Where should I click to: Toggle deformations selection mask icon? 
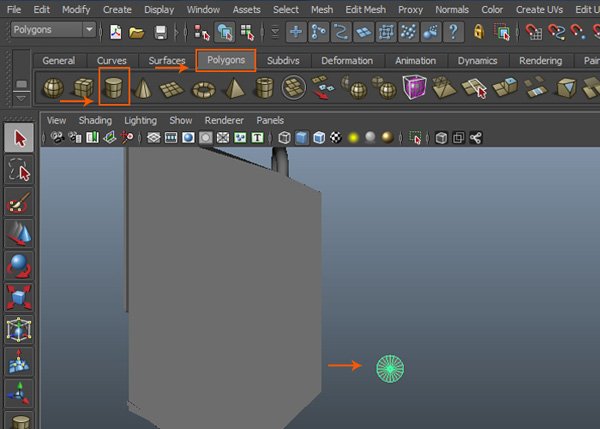pyautogui.click(x=386, y=32)
